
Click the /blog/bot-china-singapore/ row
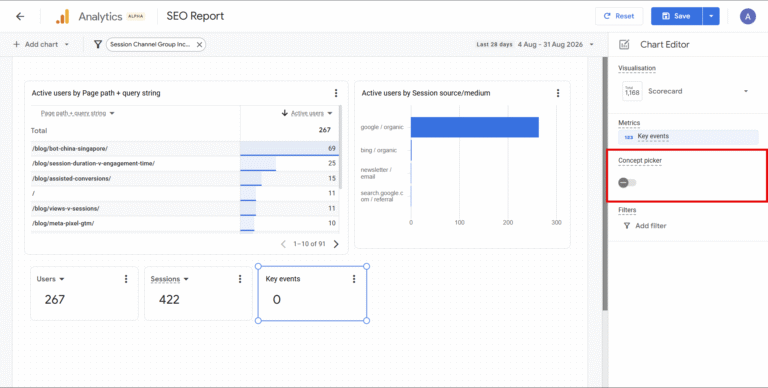[x=184, y=148]
